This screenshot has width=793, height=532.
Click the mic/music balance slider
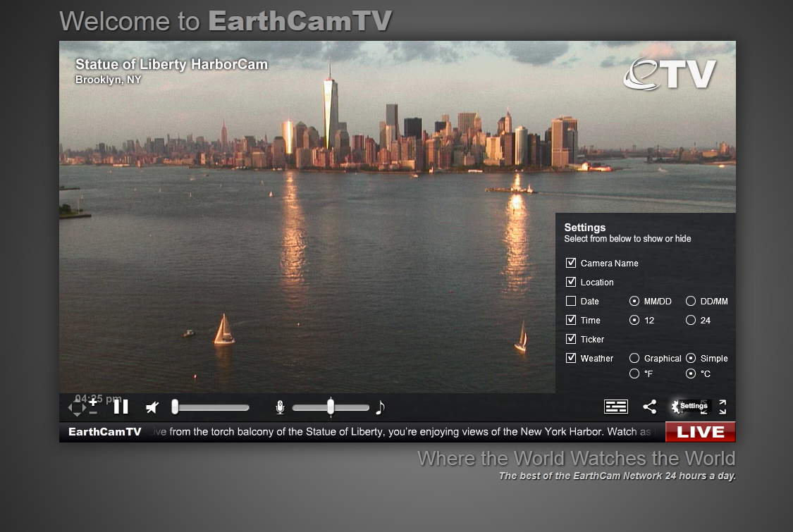pos(331,407)
